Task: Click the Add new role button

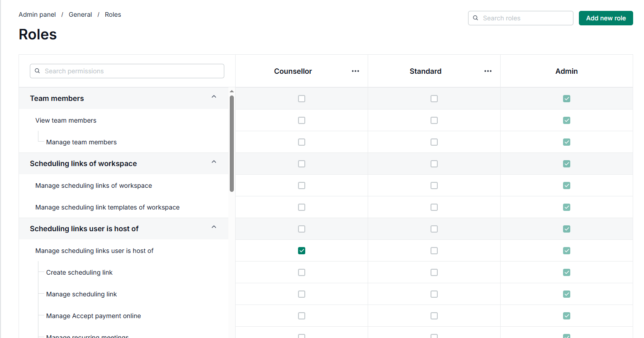Action: (606, 18)
